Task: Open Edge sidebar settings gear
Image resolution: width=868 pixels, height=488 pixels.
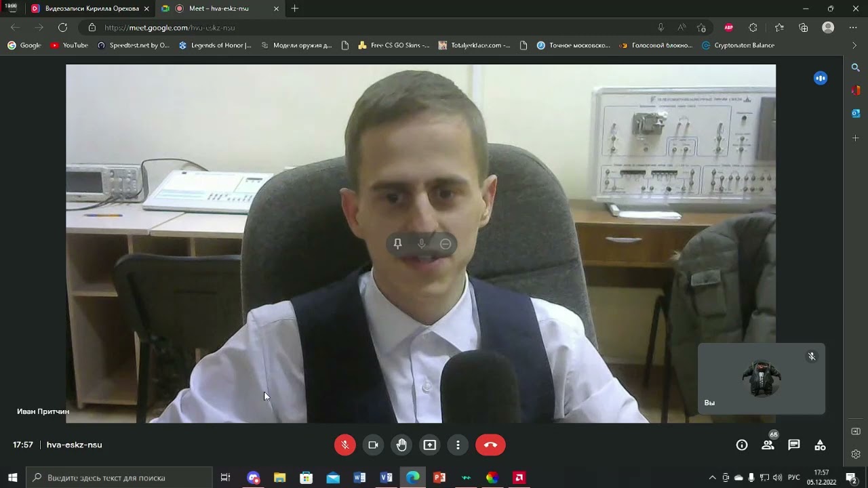Action: tap(856, 454)
